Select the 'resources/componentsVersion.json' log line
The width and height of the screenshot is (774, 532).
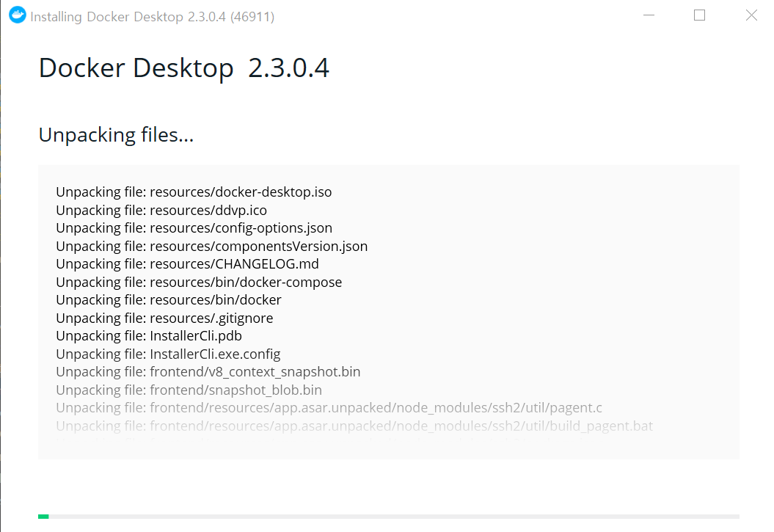tap(212, 247)
